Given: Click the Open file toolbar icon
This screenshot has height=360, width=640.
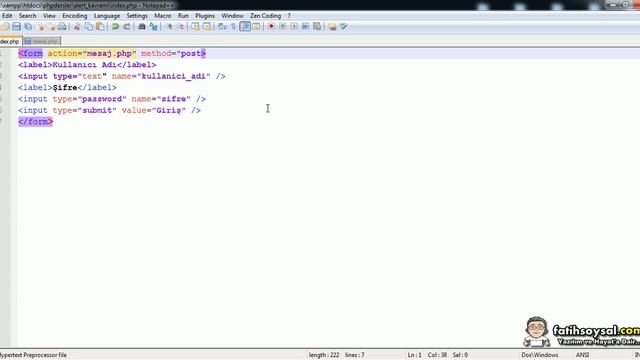Looking at the screenshot, I should pos(5,27).
